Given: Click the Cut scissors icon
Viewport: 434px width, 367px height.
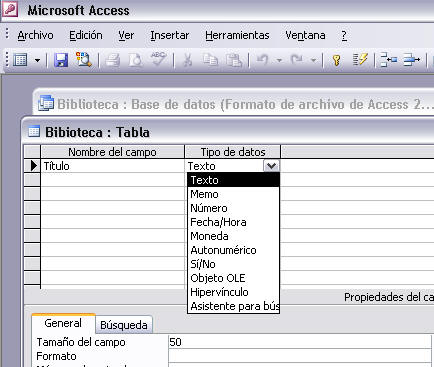Looking at the screenshot, I should coord(188,60).
